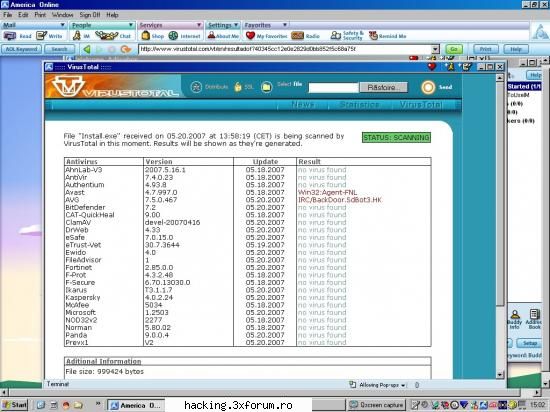Click the Aditional Information heading

103,361
